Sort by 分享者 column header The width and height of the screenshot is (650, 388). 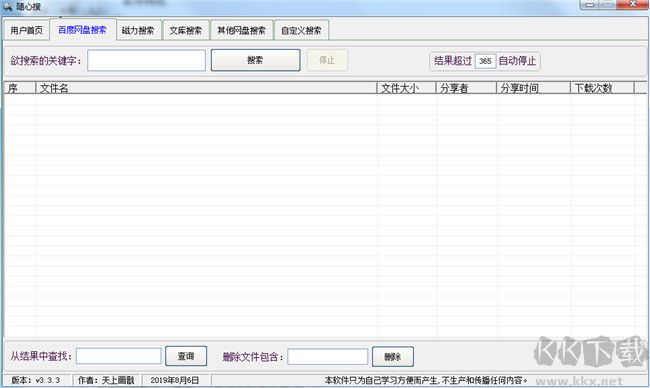click(466, 88)
